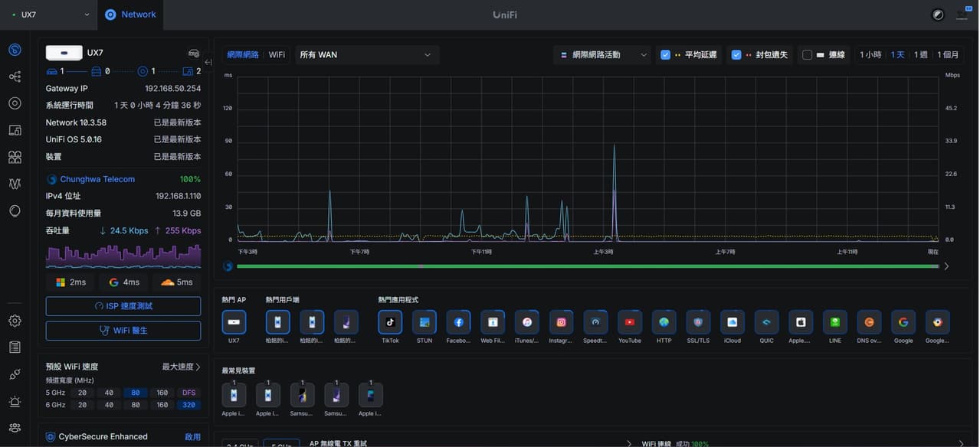980x447 pixels.
Task: Select Instagram in top applications
Action: pyautogui.click(x=561, y=322)
